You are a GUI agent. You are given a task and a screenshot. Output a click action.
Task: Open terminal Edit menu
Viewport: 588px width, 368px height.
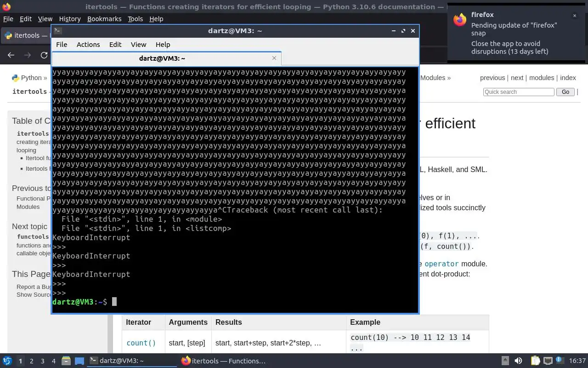[115, 45]
